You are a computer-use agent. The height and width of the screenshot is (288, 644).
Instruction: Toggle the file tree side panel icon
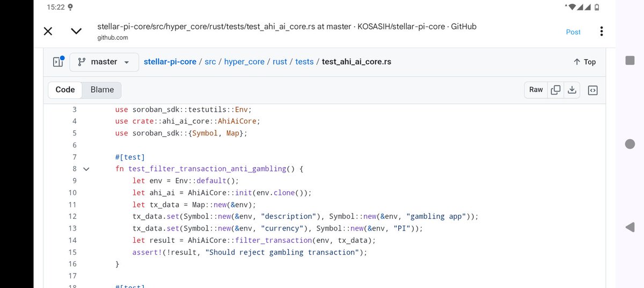click(x=58, y=62)
